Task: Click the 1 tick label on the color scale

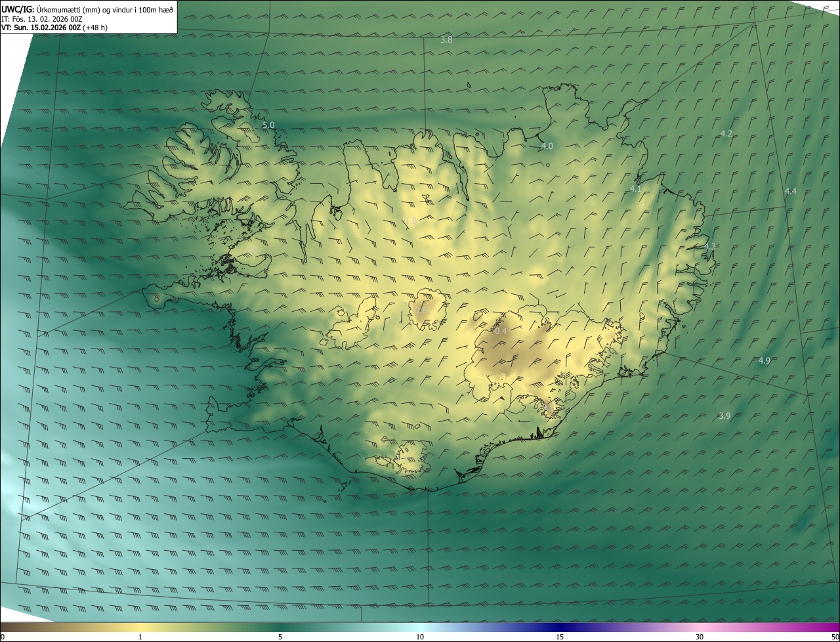Action: pos(140,637)
